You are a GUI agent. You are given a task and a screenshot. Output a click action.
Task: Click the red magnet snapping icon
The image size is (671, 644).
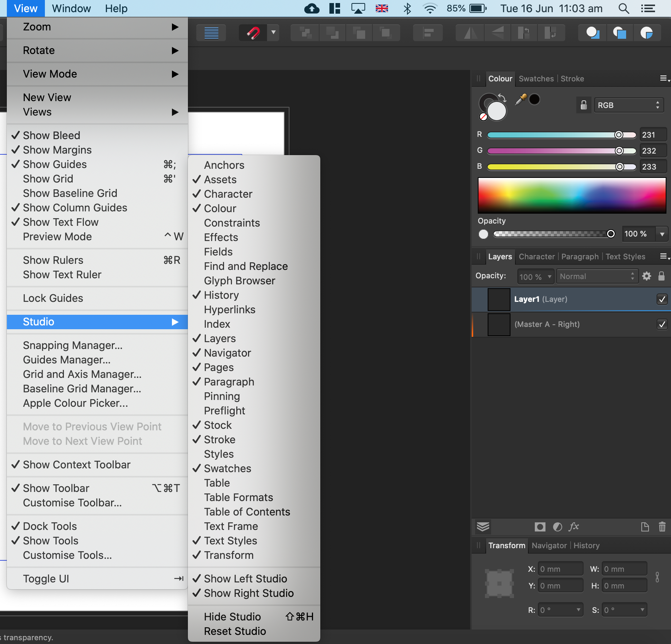coord(253,33)
